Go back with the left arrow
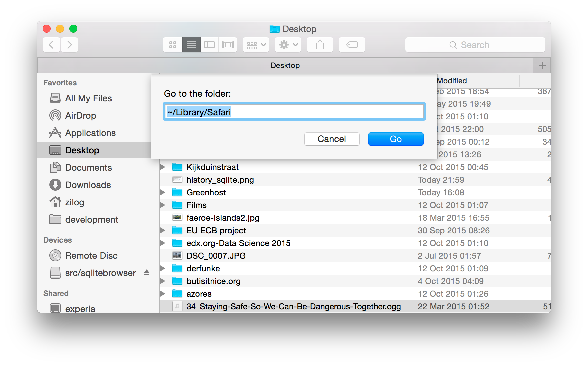Viewport: 588px width, 366px height. tap(51, 45)
